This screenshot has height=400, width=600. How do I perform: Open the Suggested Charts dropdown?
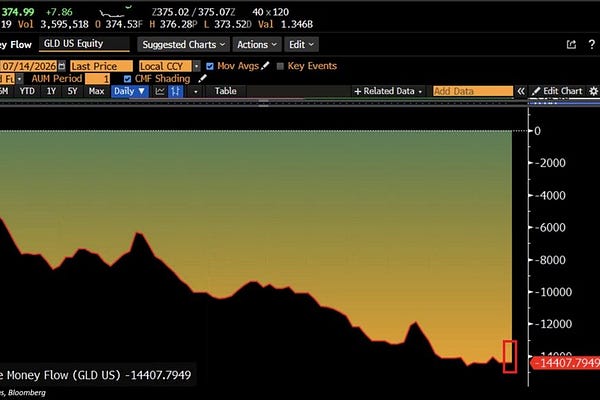[x=183, y=44]
